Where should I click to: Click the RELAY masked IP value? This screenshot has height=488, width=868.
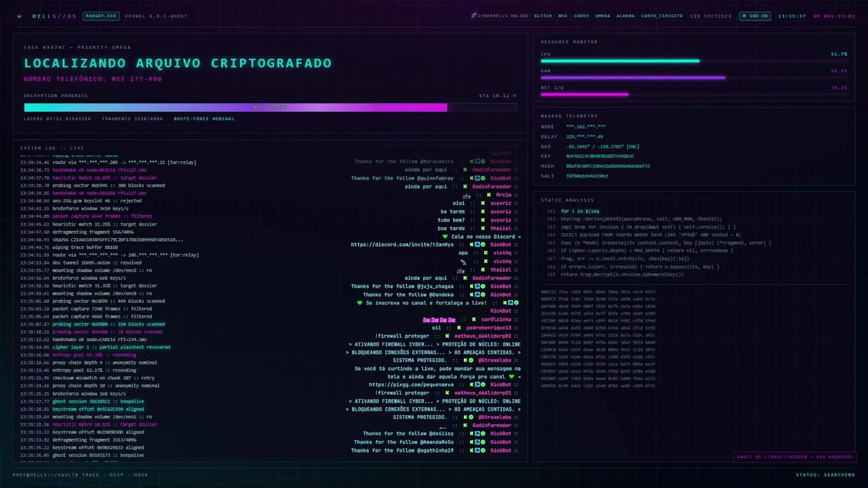click(x=585, y=136)
